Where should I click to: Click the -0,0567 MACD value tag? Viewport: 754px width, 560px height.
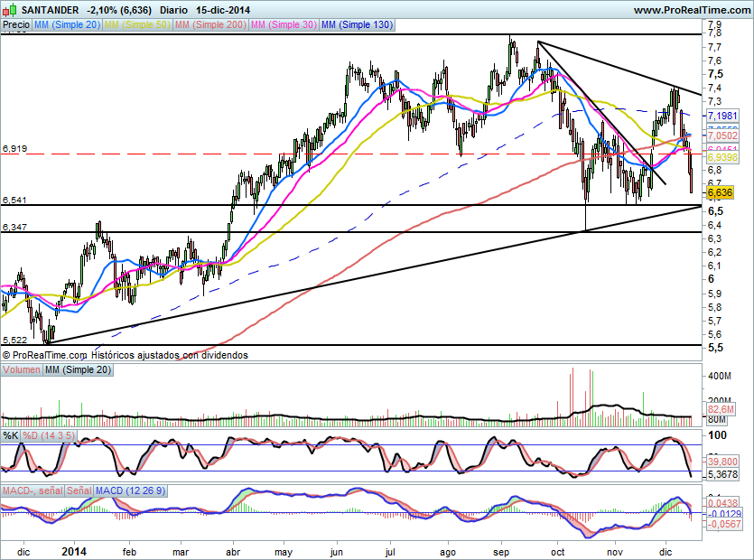(x=723, y=524)
